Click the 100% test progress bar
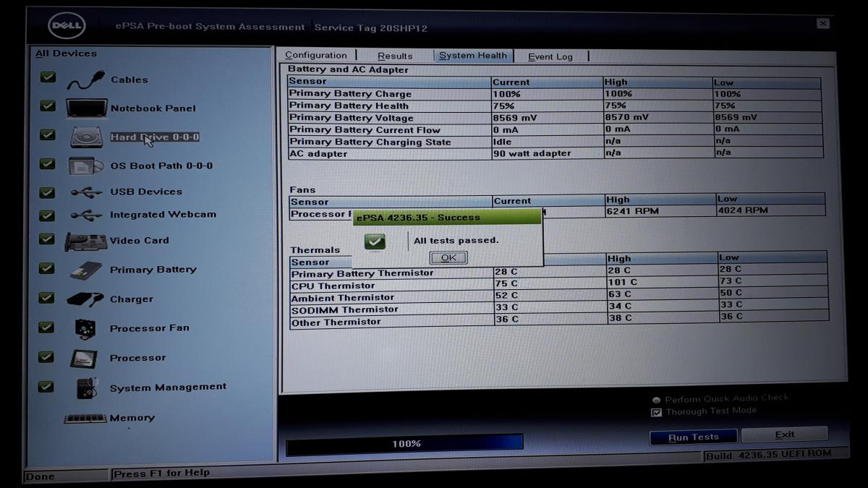Viewport: 868px width, 488px height. [405, 444]
